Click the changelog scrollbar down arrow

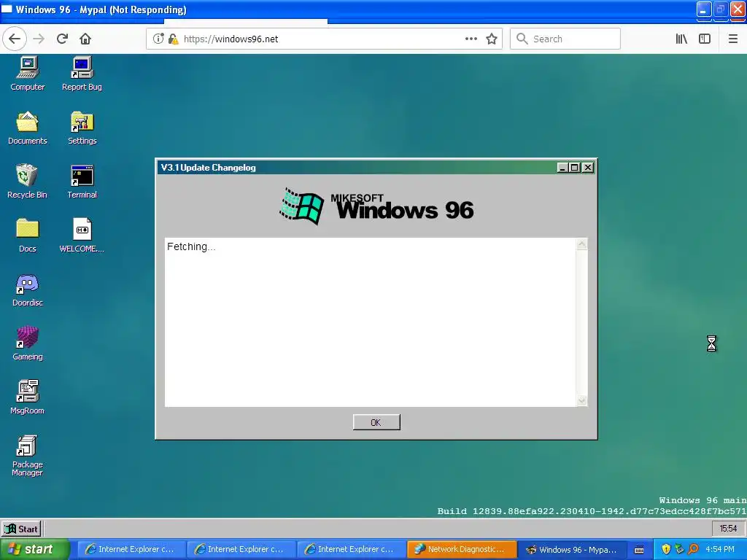581,400
